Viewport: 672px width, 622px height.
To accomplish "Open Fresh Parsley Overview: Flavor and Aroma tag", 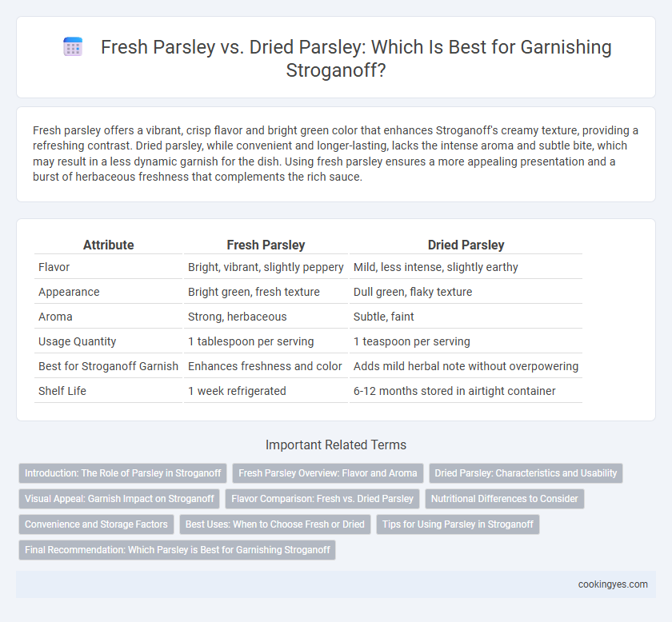I will pyautogui.click(x=327, y=473).
